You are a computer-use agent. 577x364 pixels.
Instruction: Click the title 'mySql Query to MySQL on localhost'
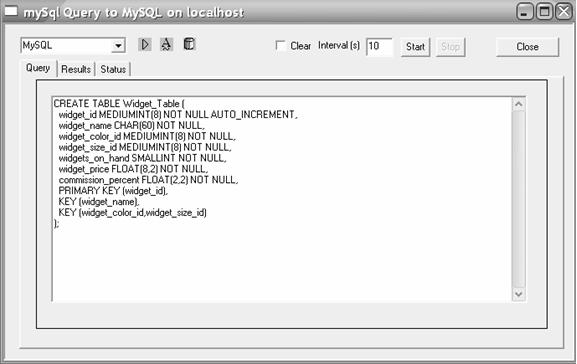click(134, 13)
